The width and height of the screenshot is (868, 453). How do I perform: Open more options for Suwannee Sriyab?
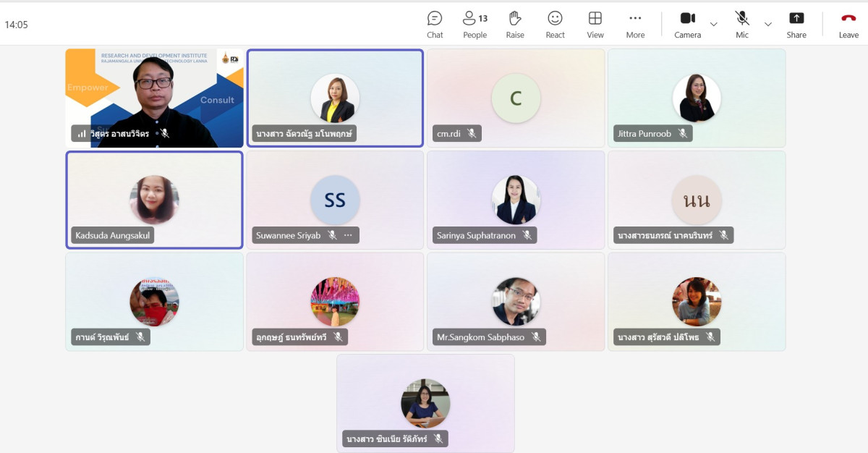click(348, 235)
